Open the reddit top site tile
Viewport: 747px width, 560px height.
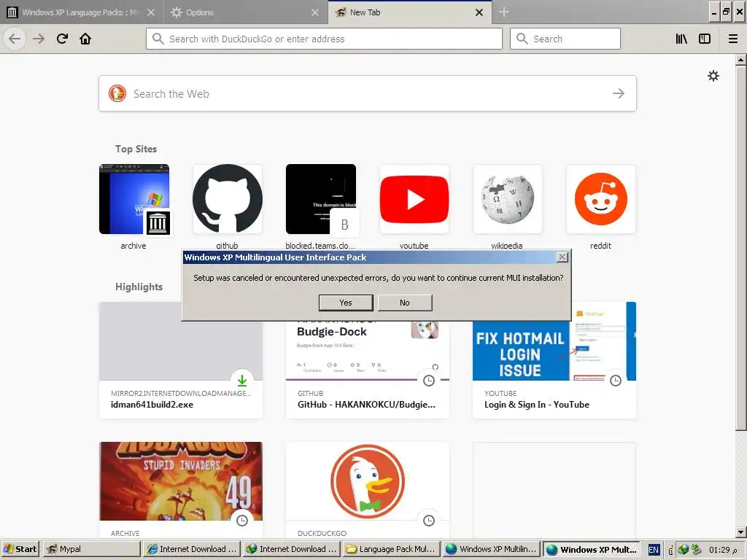[x=601, y=199]
